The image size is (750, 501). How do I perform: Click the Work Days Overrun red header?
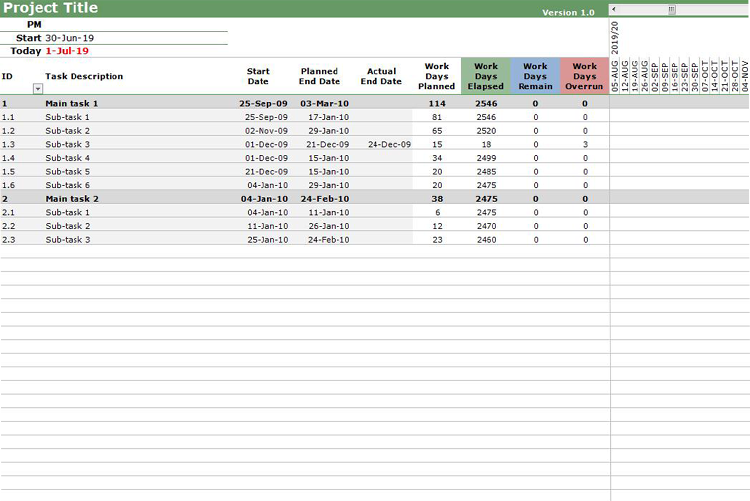(x=585, y=76)
